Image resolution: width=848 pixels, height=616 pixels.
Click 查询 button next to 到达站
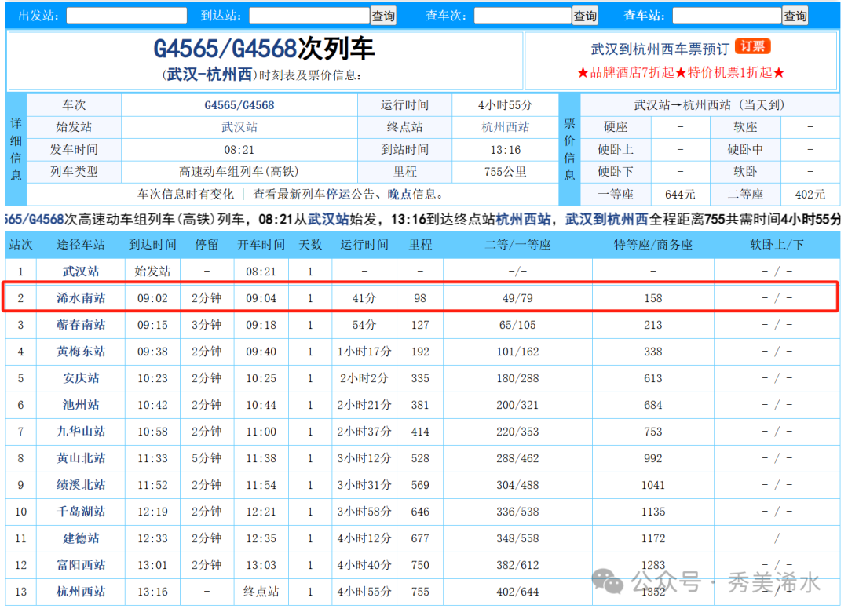point(383,16)
